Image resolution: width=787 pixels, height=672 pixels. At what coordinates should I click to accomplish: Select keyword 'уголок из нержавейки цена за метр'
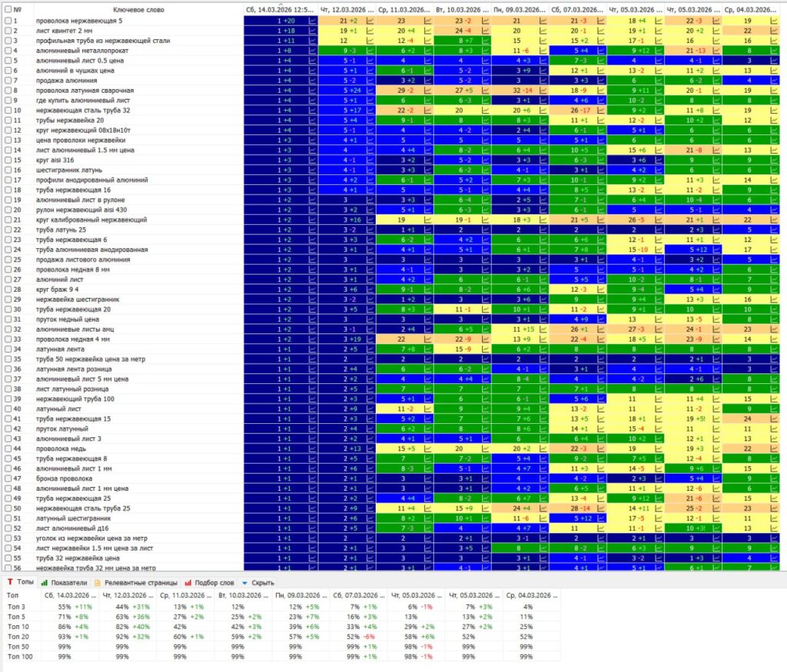pos(92,538)
